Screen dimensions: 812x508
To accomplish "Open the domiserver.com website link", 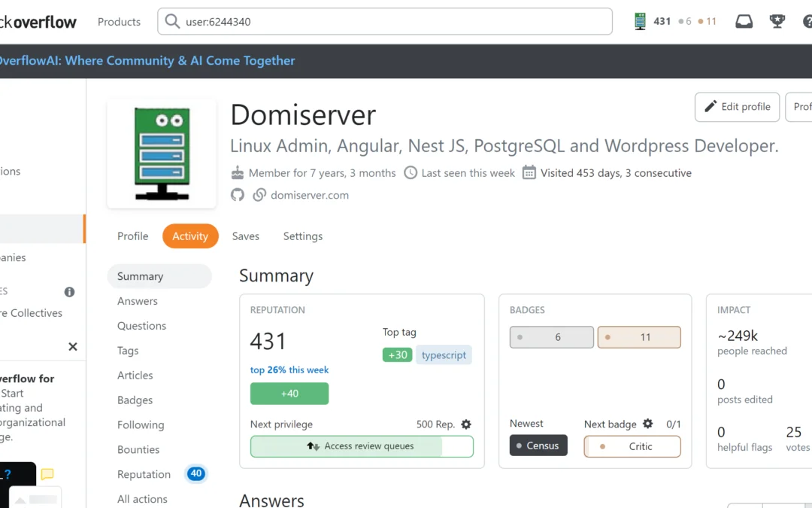I will pos(309,195).
